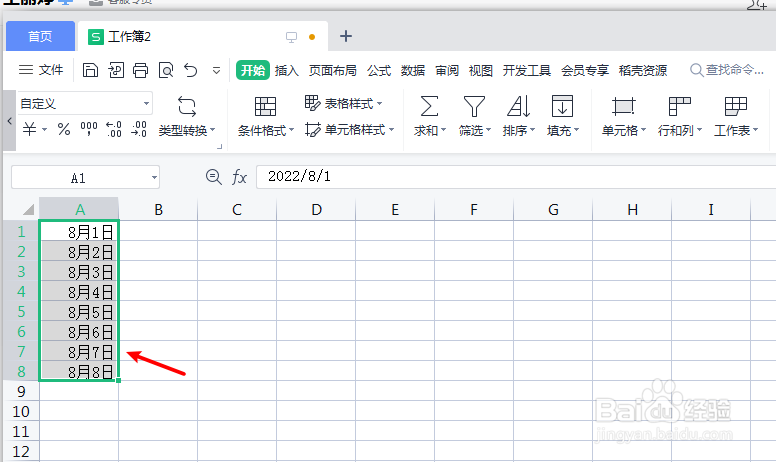
Task: Expand the Name Box dropdown arrow
Action: [154, 178]
